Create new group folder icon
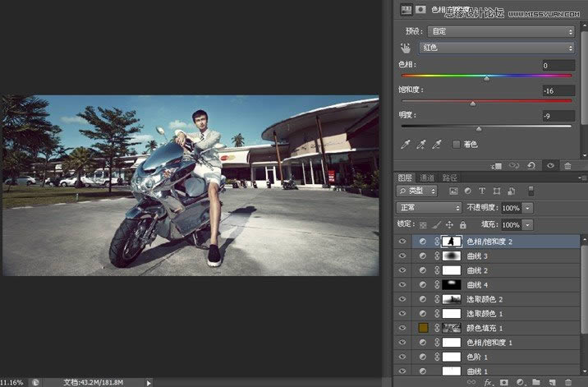 coord(536,382)
